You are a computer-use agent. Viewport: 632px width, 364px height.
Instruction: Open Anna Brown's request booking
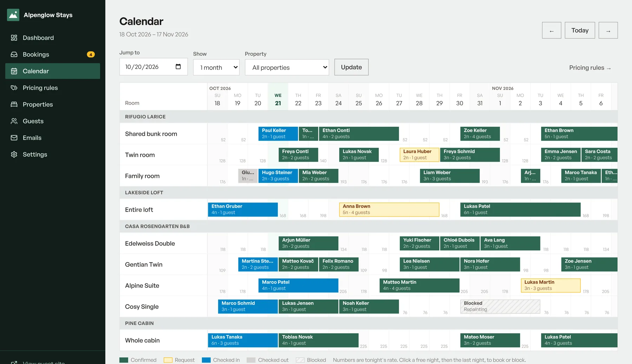(389, 210)
